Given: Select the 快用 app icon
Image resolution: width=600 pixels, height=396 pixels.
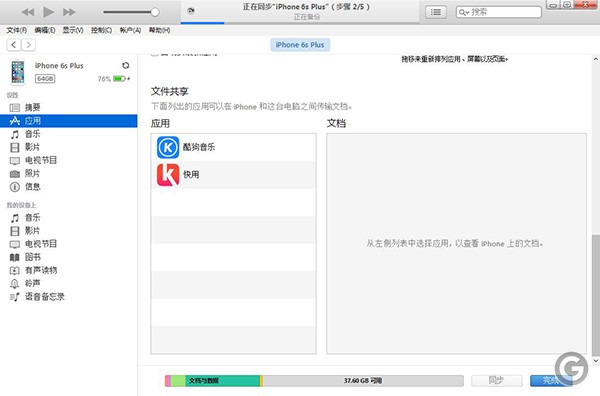Looking at the screenshot, I should coord(168,175).
